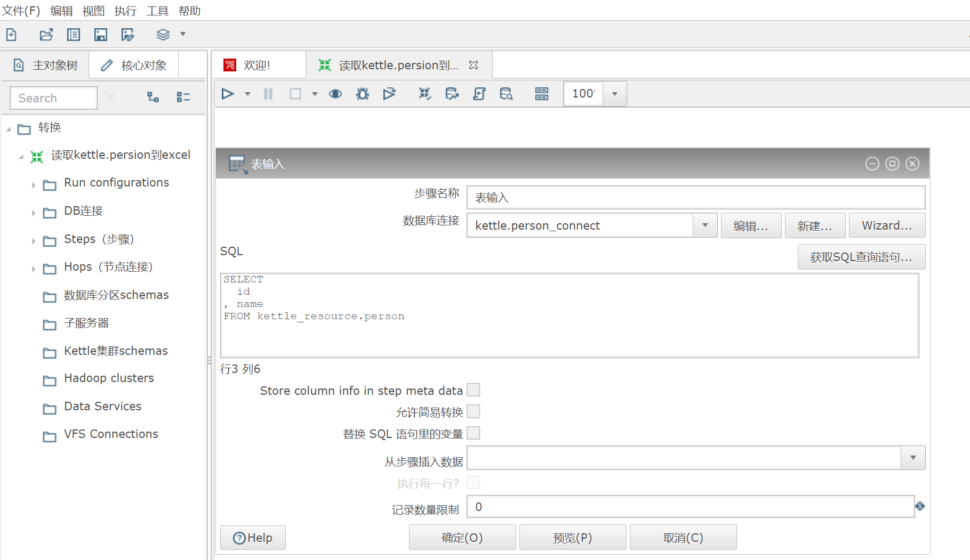Click the 编辑... button
Image resolution: width=970 pixels, height=560 pixels.
(751, 225)
